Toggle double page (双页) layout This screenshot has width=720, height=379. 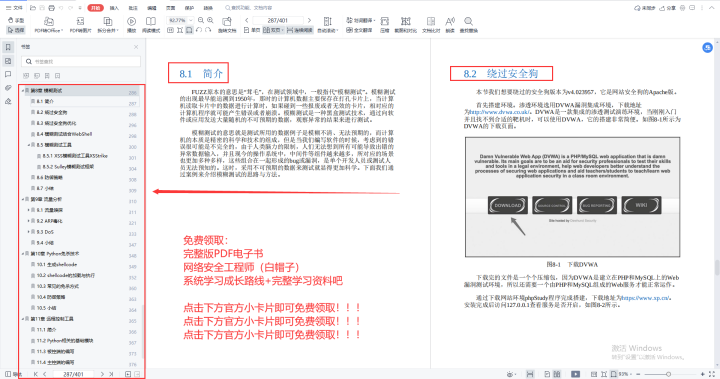273,30
